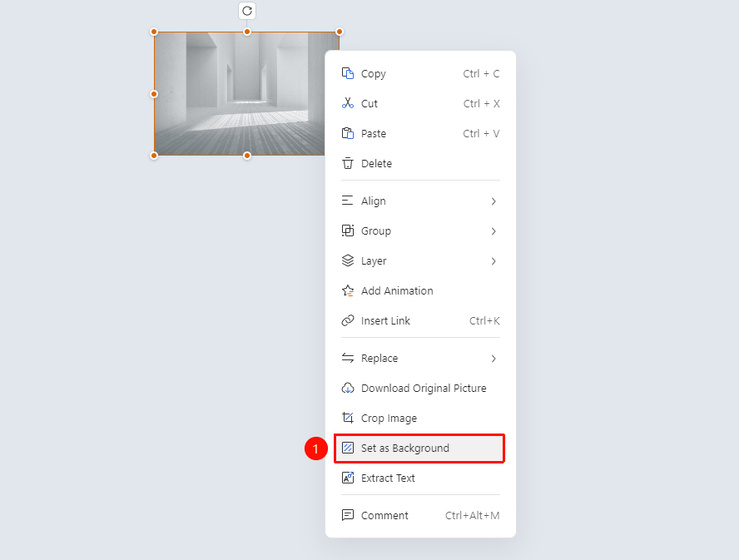Click the rotate handle above the image
Image resolution: width=739 pixels, height=560 pixels.
coord(247,11)
